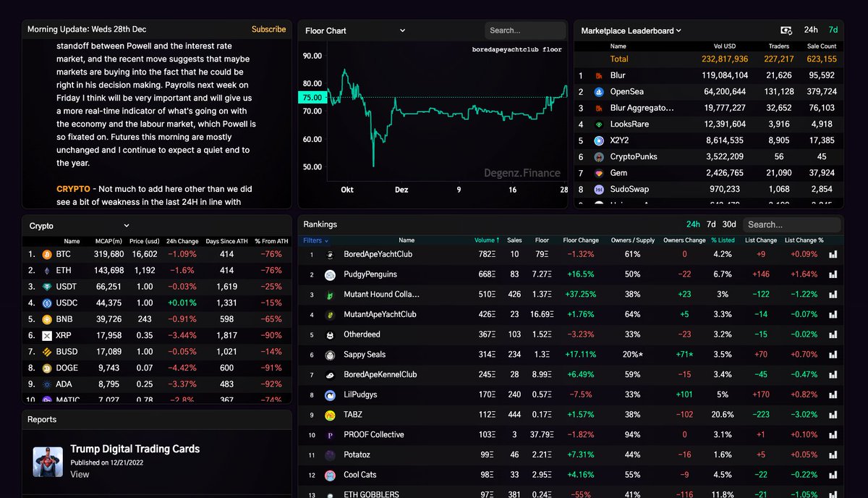Switch leaderboard to 7d timeframe
The height and width of the screenshot is (498, 868).
click(x=833, y=30)
